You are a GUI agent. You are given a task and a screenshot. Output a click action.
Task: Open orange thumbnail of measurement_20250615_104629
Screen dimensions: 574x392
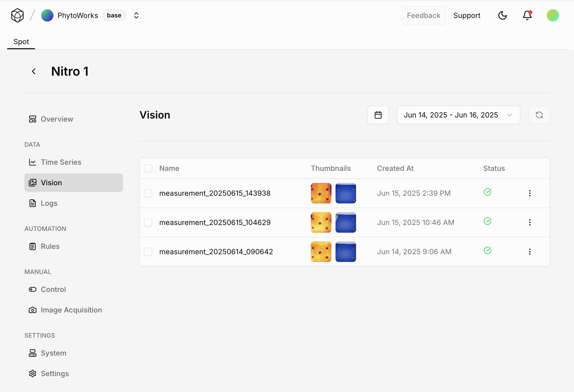[x=321, y=222]
